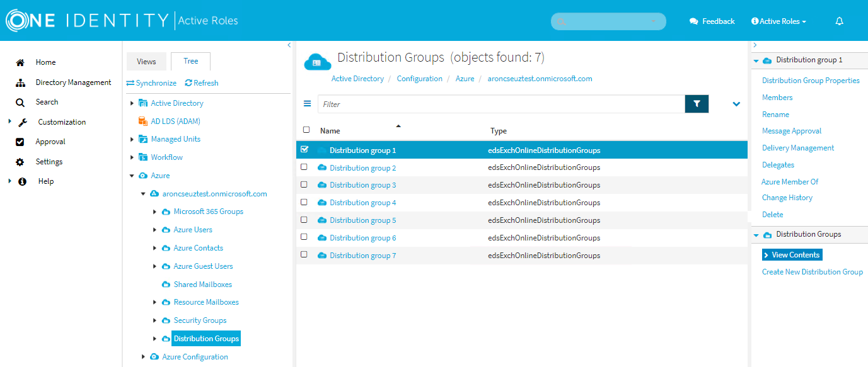Expand the Microsoft 365 Groups node
This screenshot has height=367, width=868.
pyautogui.click(x=155, y=212)
